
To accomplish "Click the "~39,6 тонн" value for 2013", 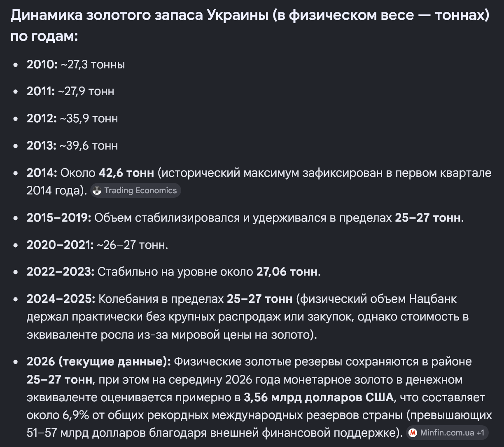I will (x=89, y=146).
